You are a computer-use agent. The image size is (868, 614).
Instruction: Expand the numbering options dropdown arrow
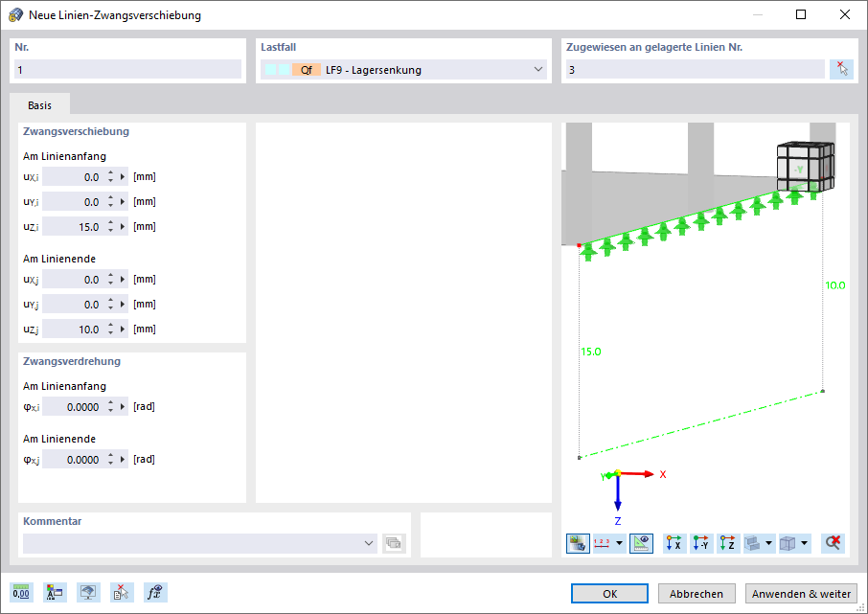(x=620, y=543)
